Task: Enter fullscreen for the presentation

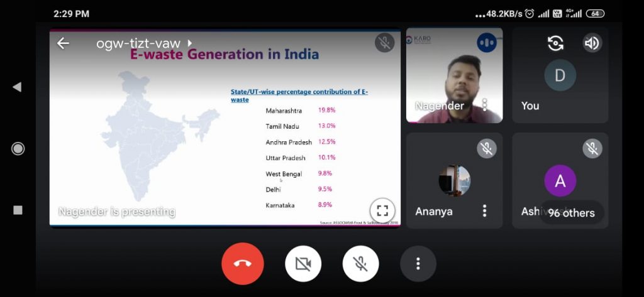Action: pos(382,210)
